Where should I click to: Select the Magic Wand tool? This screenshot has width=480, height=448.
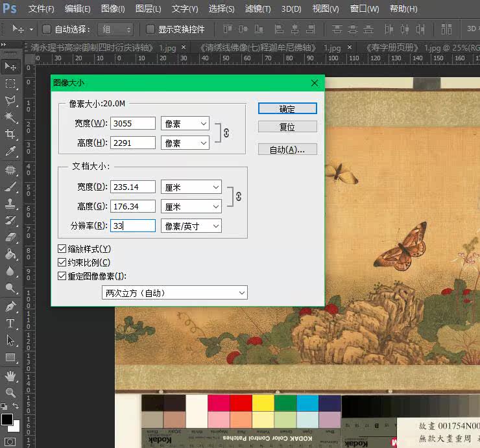coord(10,117)
